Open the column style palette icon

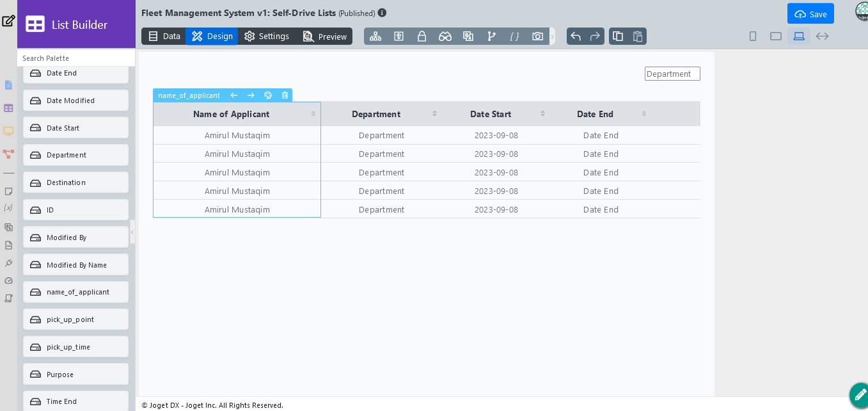pos(268,95)
